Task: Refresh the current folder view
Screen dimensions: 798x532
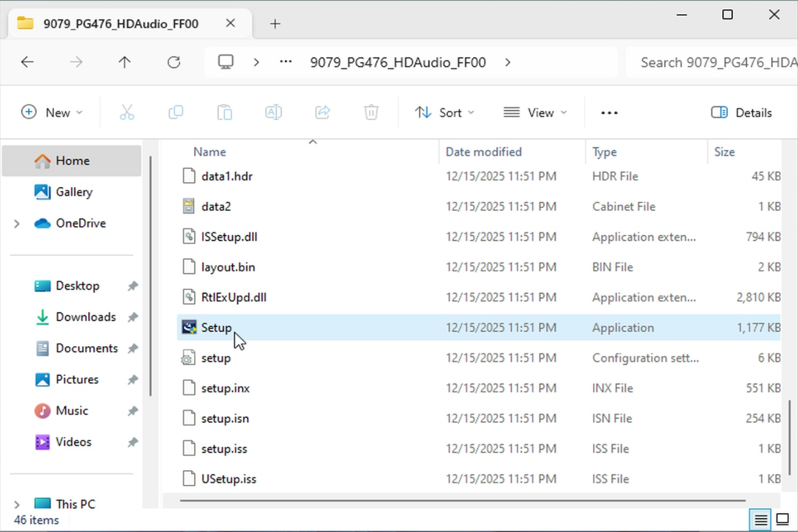Action: pos(174,62)
